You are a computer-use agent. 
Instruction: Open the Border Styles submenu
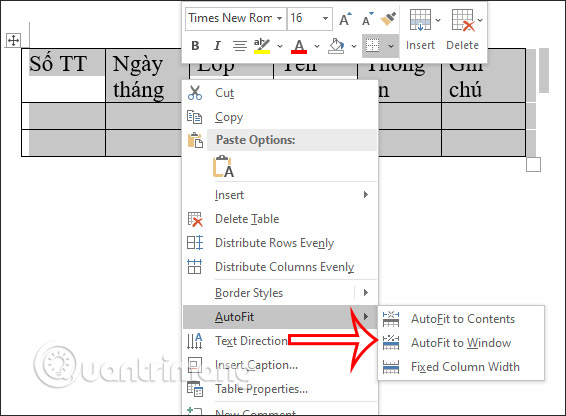point(280,292)
